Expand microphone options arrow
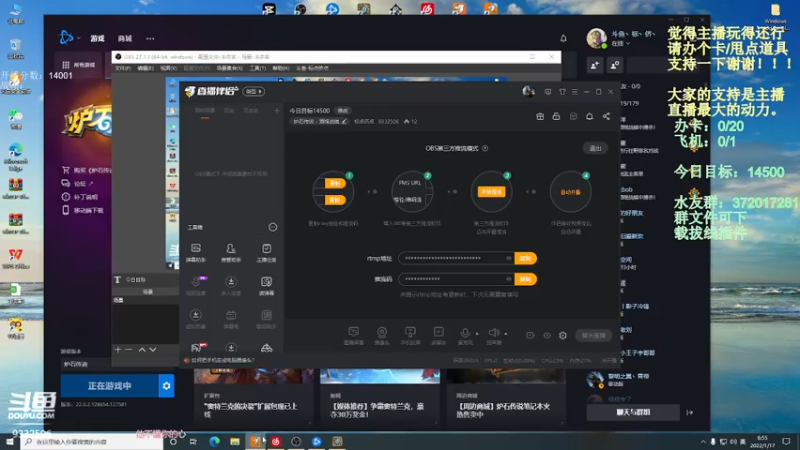This screenshot has height=450, width=800. pos(477,334)
